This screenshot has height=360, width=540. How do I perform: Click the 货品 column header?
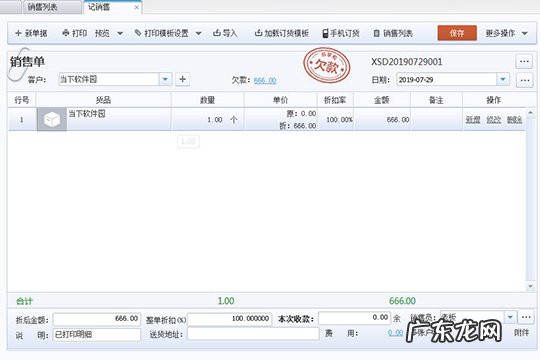pos(103,100)
